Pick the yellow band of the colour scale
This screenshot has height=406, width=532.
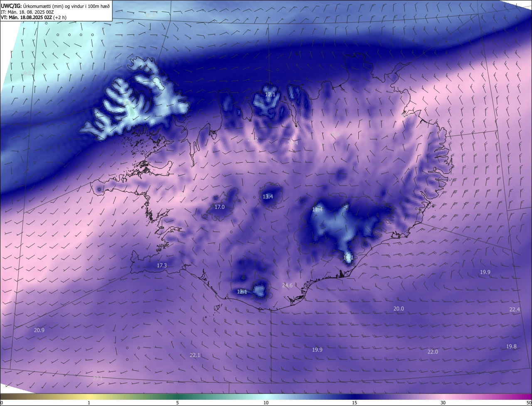[x=89, y=397]
